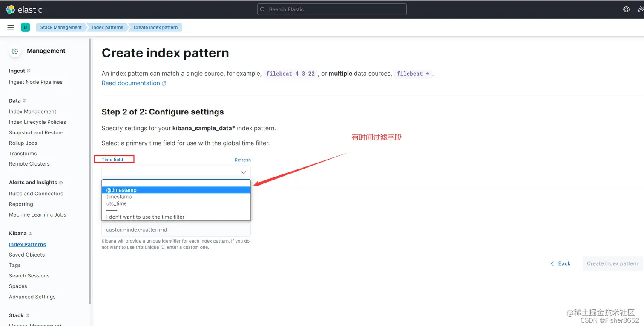Open the hamburger navigation menu
The image size is (644, 326).
[x=11, y=27]
